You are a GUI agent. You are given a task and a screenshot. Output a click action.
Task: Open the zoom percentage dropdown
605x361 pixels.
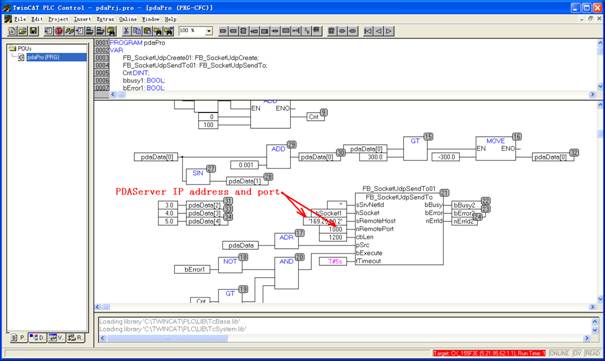point(209,31)
